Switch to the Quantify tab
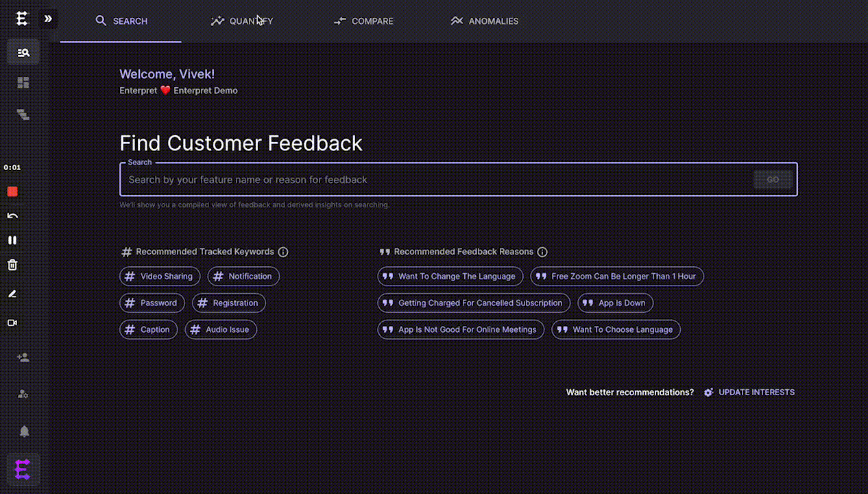This screenshot has height=494, width=868. 242,21
